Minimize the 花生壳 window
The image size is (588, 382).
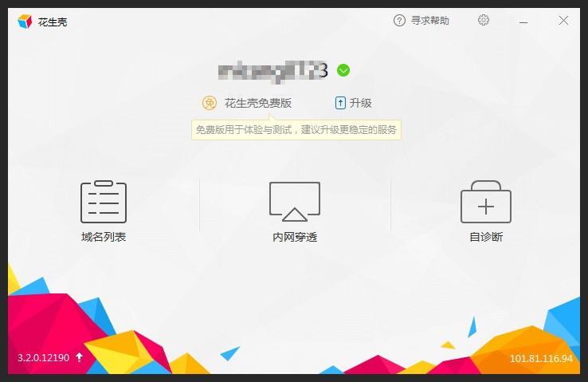[x=523, y=22]
